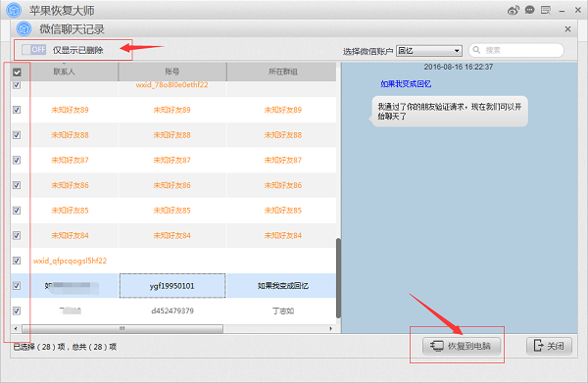Click the 恢复到电脑 button

coord(462,346)
